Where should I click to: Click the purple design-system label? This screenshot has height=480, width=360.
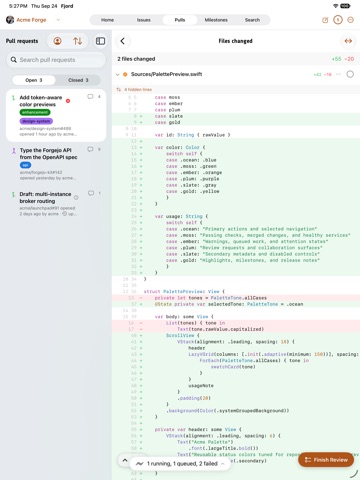pos(36,121)
